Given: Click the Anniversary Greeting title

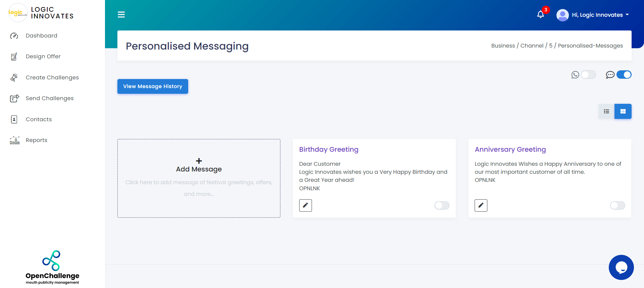Looking at the screenshot, I should 510,149.
